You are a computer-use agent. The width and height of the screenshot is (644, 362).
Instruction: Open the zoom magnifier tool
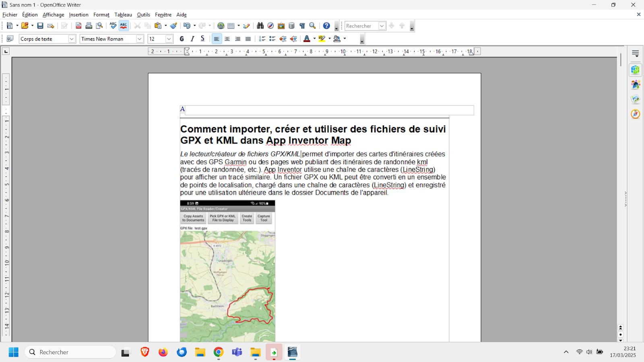(312, 26)
